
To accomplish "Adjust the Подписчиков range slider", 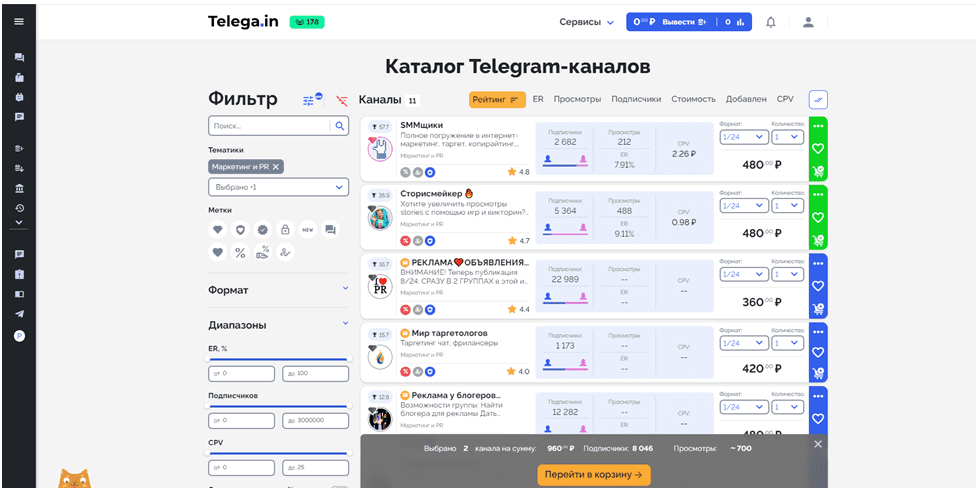I will (x=278, y=406).
